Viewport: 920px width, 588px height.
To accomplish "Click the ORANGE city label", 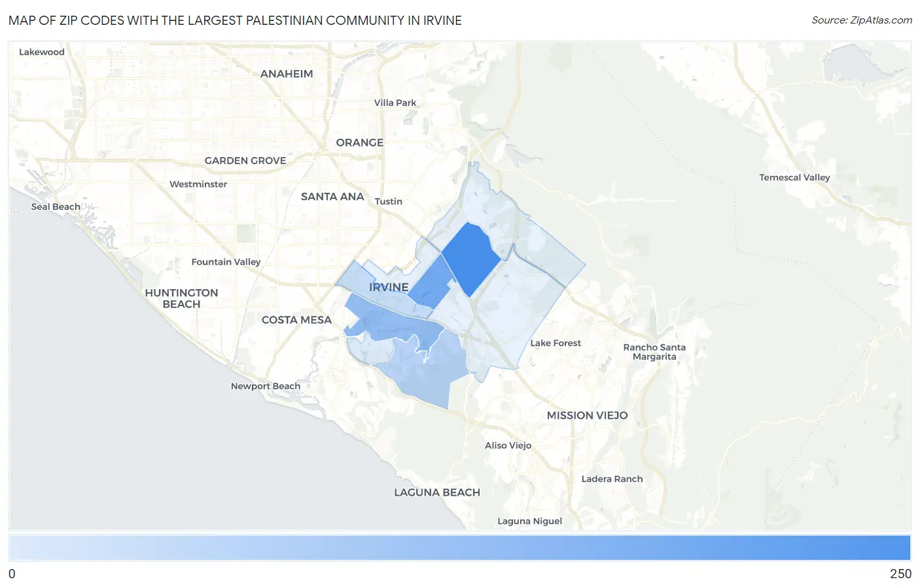I will 360,143.
